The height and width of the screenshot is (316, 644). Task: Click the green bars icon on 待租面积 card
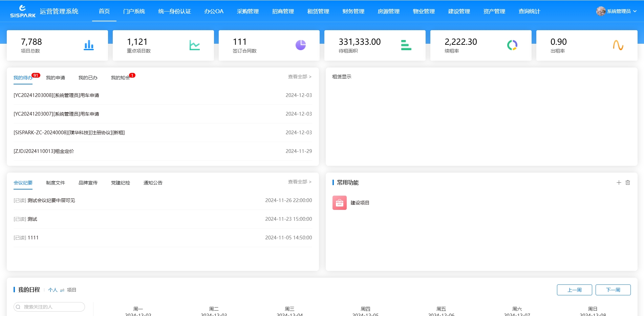[x=406, y=45]
